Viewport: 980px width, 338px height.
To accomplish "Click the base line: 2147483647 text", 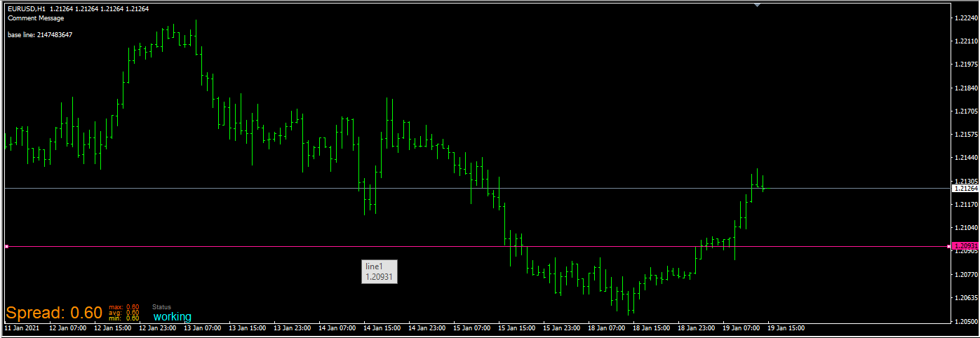I will point(40,34).
